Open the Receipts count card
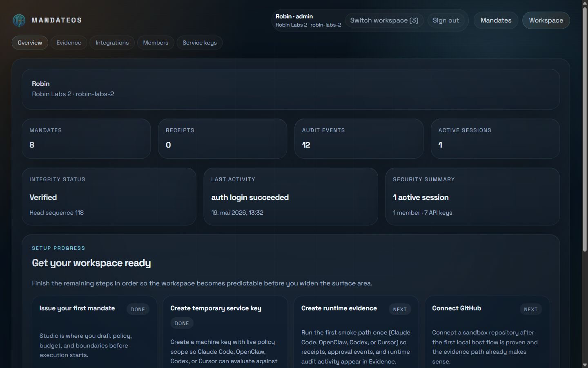Screen dimensions: 588x368 point(223,139)
